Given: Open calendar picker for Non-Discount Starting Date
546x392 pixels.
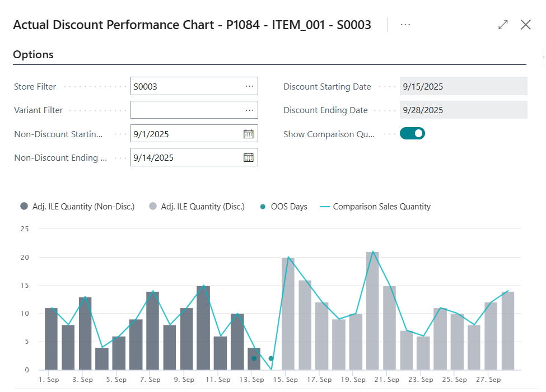Looking at the screenshot, I should (x=249, y=134).
